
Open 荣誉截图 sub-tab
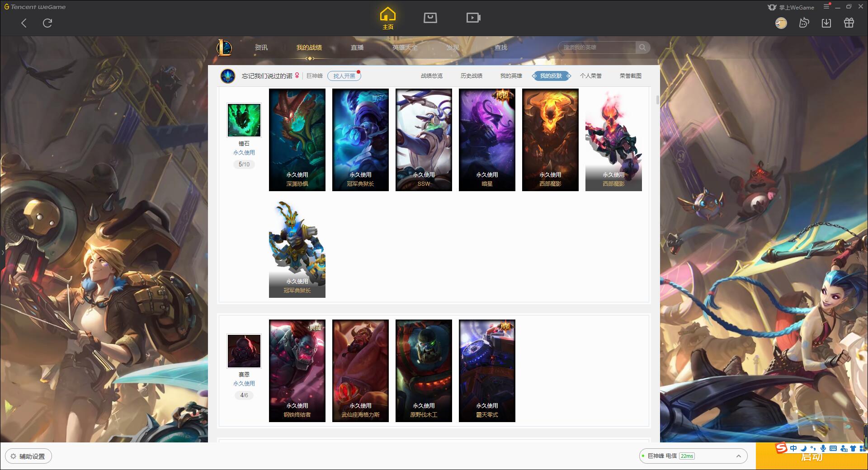point(631,76)
